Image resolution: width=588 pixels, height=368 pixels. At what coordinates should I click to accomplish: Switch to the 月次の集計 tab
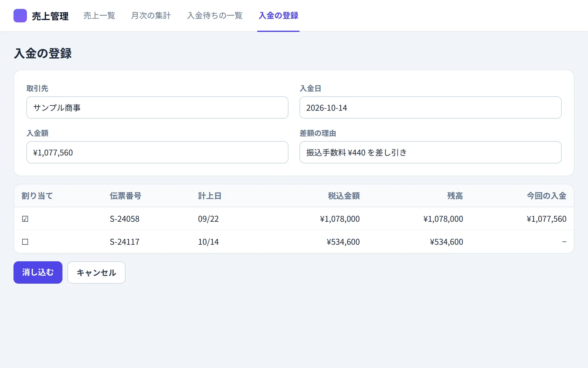click(x=151, y=16)
